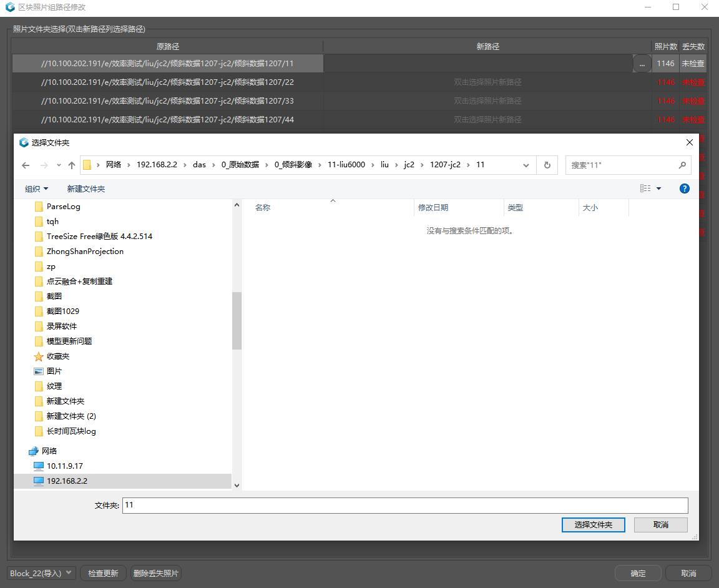Click the browse button for path 11
The image size is (719, 588).
click(x=642, y=64)
